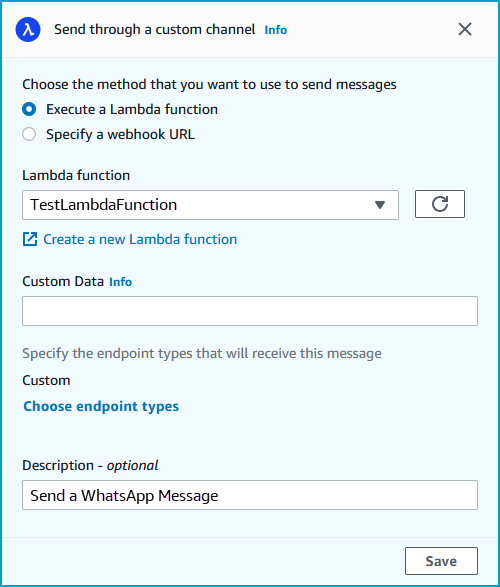
Task: Open the Info link next to dialog title
Action: [276, 30]
